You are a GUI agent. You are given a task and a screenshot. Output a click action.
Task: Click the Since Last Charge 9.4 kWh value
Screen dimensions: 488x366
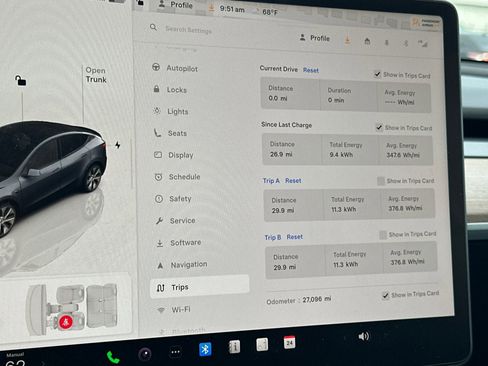point(341,155)
